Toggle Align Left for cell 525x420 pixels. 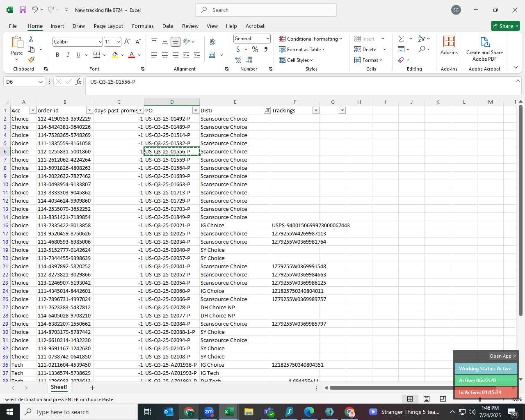click(154, 55)
